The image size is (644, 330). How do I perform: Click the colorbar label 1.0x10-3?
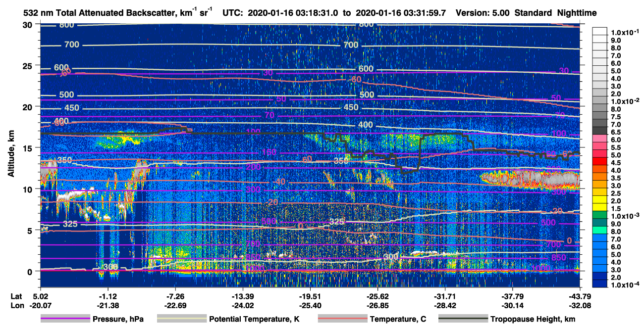[x=626, y=217]
